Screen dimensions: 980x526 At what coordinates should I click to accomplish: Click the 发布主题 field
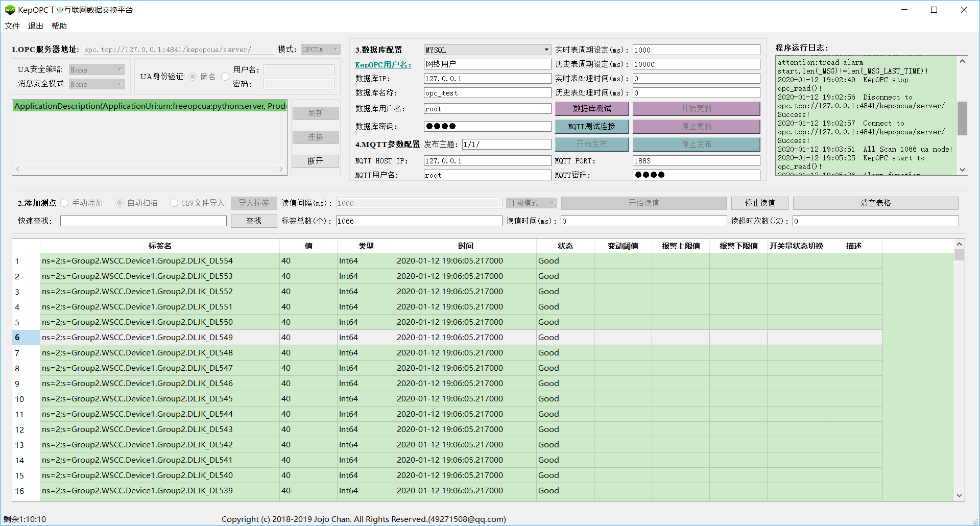pyautogui.click(x=507, y=145)
